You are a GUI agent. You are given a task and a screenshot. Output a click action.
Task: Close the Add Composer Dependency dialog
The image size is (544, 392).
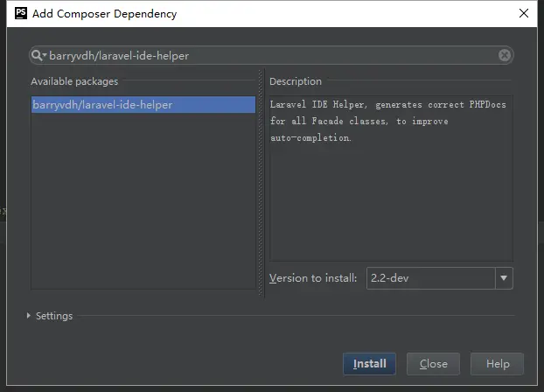click(x=524, y=13)
